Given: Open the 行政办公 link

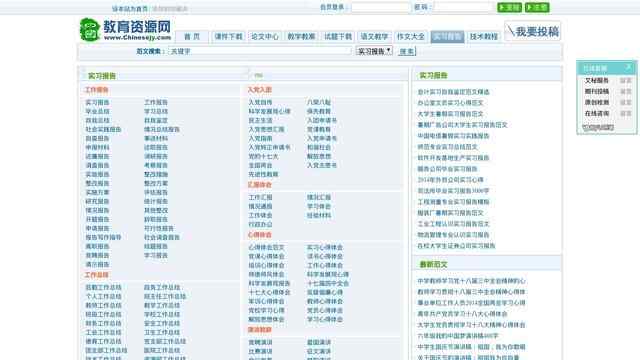Looking at the screenshot, I should (x=260, y=224).
